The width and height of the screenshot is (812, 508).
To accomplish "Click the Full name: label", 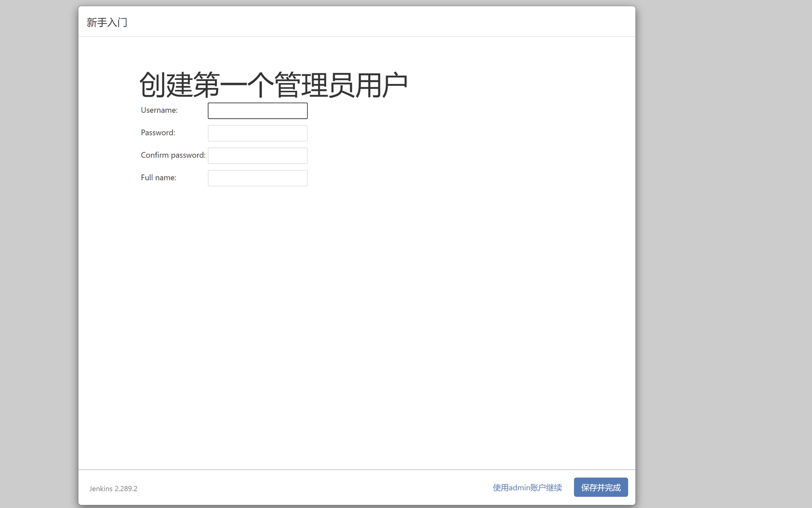I will tap(159, 178).
